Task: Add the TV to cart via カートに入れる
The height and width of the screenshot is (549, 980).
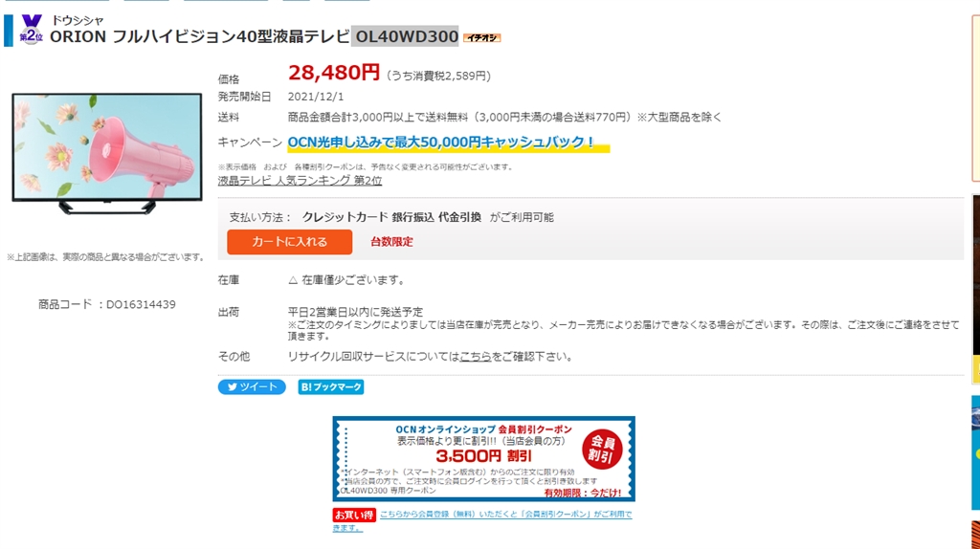Action: click(x=289, y=242)
